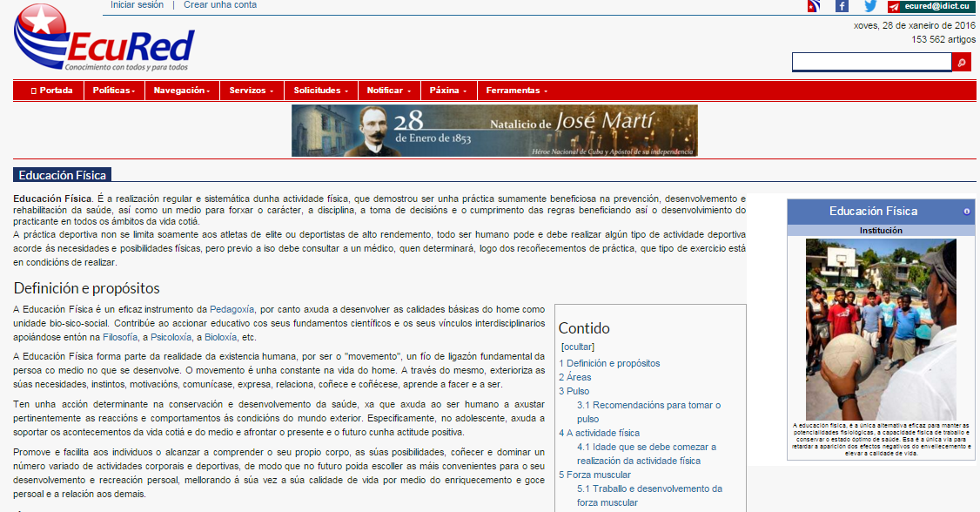Expand the Navegación dropdown
The image size is (980, 512).
point(181,90)
